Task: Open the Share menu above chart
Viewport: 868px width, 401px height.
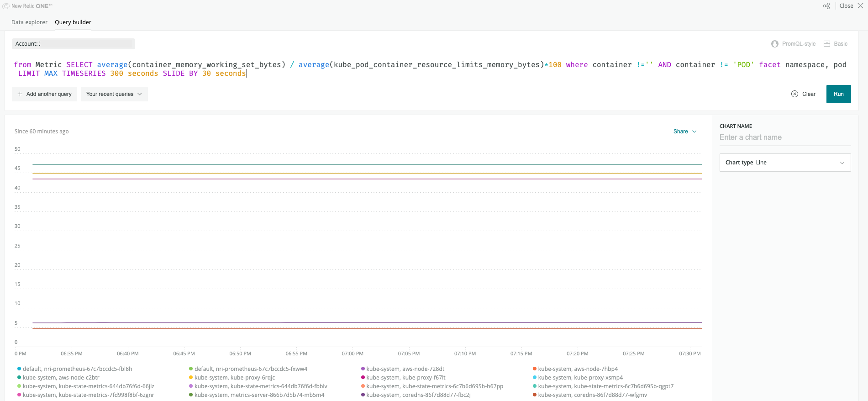Action: (685, 132)
